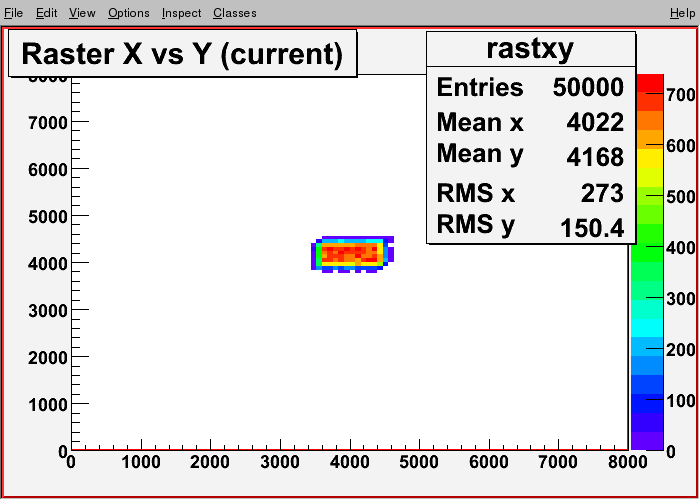Open the Classes menu
Viewport: 700px width, 500px height.
234,13
